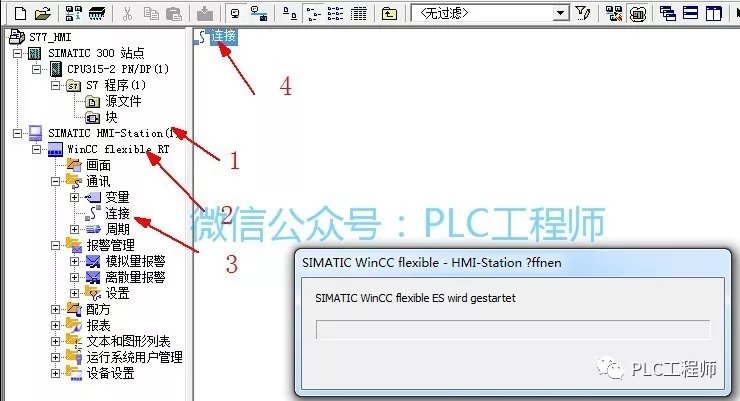Expand the 配方 tree node
The image size is (740, 401).
point(56,309)
